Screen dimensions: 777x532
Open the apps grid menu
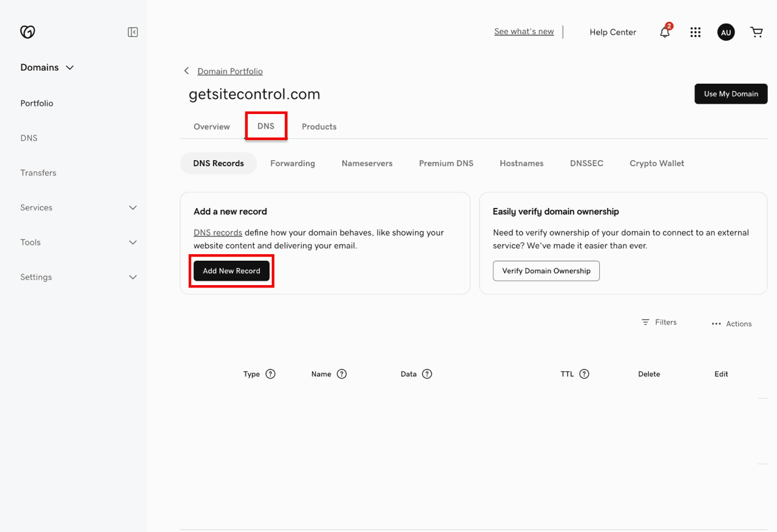(696, 32)
